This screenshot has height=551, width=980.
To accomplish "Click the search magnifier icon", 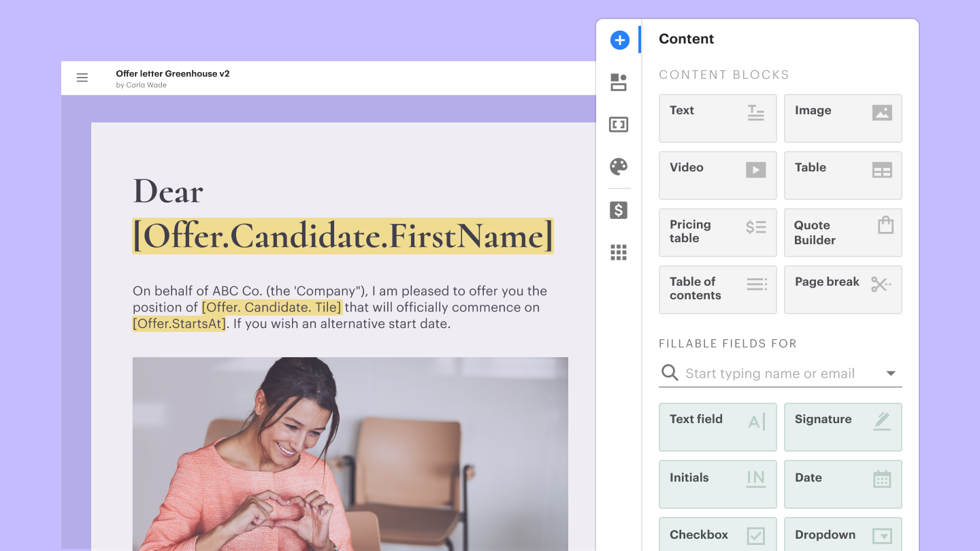I will point(670,373).
